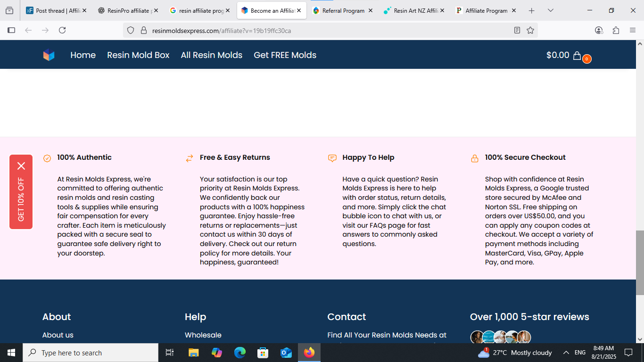Click the reviewer avatars thumbnail row
This screenshot has width=644, height=362.
pos(501,337)
